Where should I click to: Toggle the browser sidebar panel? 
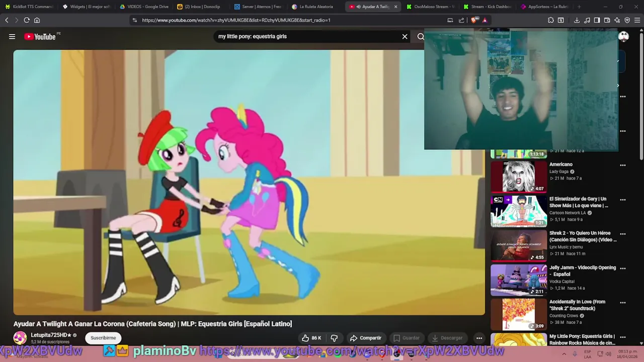[x=597, y=20]
